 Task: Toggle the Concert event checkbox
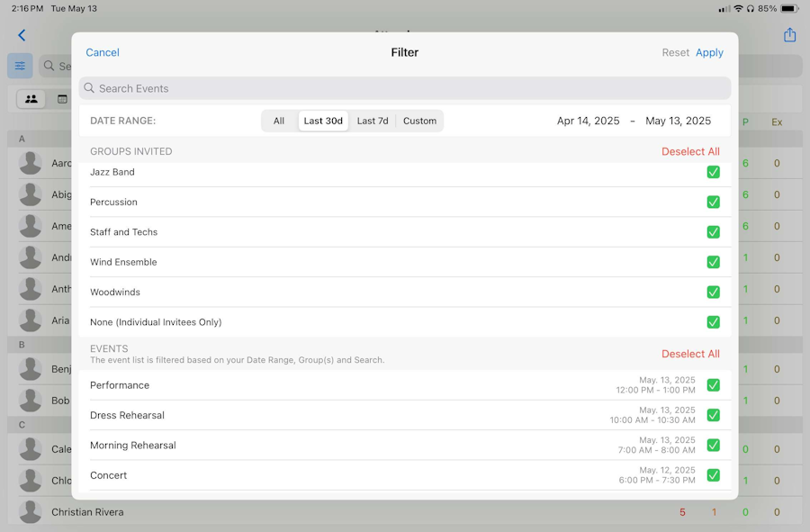click(x=714, y=474)
